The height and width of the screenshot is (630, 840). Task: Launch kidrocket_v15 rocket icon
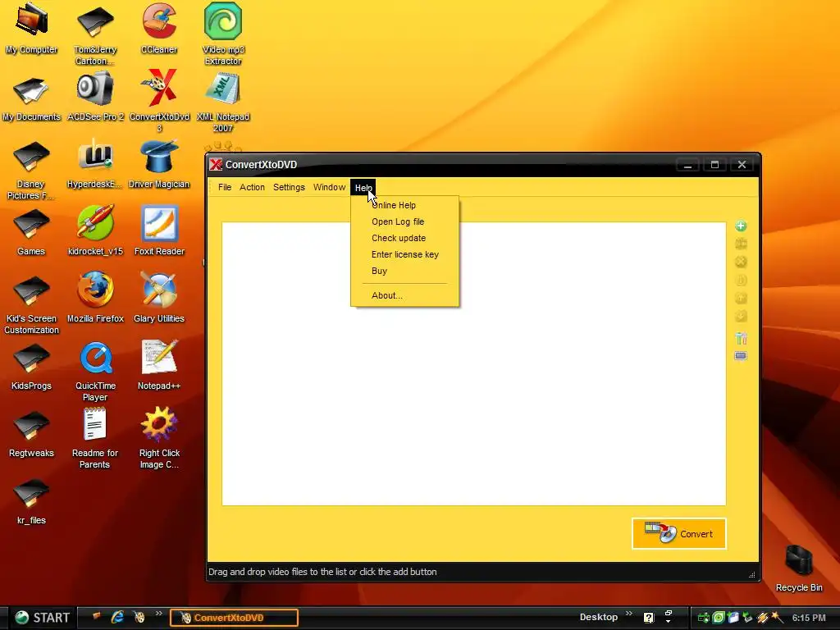(x=95, y=231)
